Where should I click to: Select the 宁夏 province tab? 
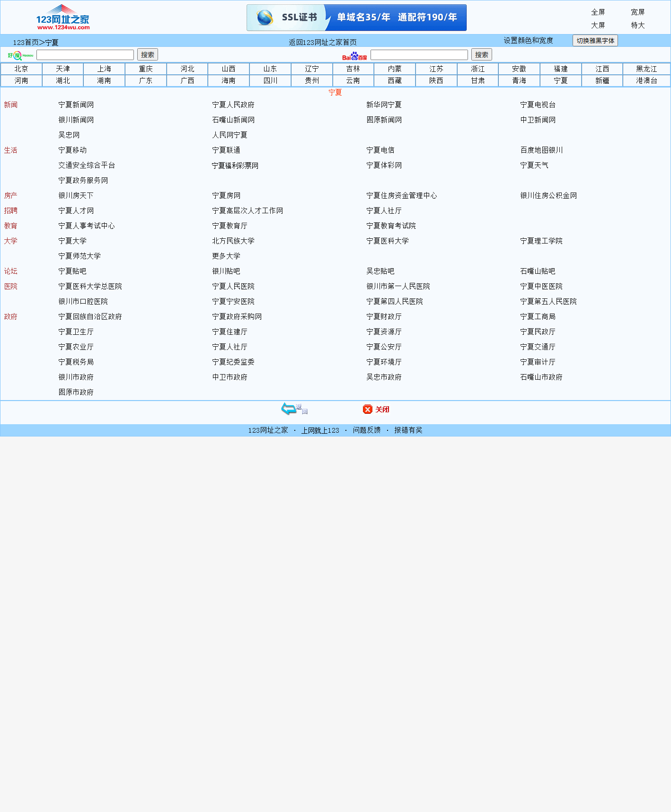(561, 81)
